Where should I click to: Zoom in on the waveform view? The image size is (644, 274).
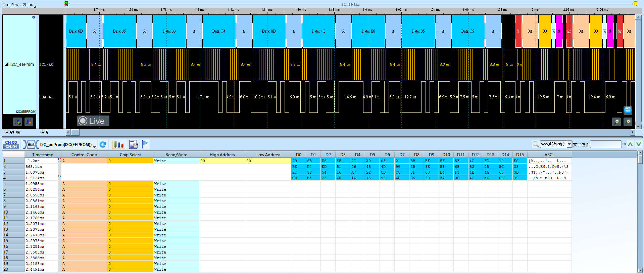(x=628, y=122)
